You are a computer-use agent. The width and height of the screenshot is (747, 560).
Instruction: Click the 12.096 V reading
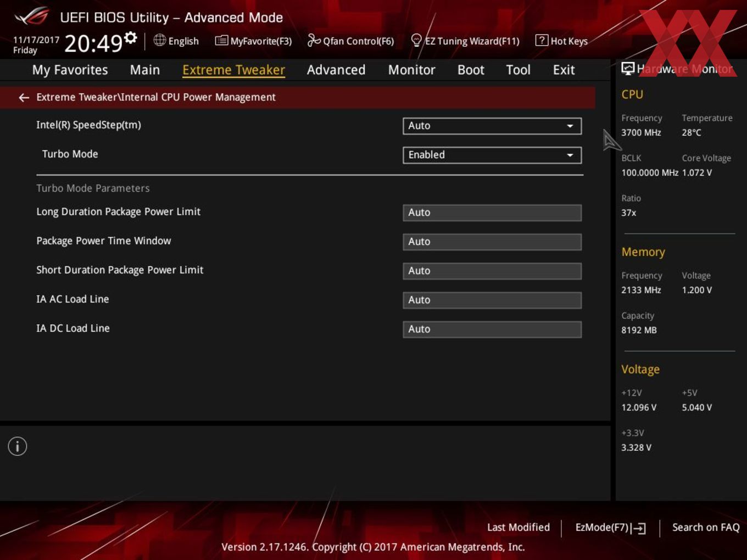[639, 407]
